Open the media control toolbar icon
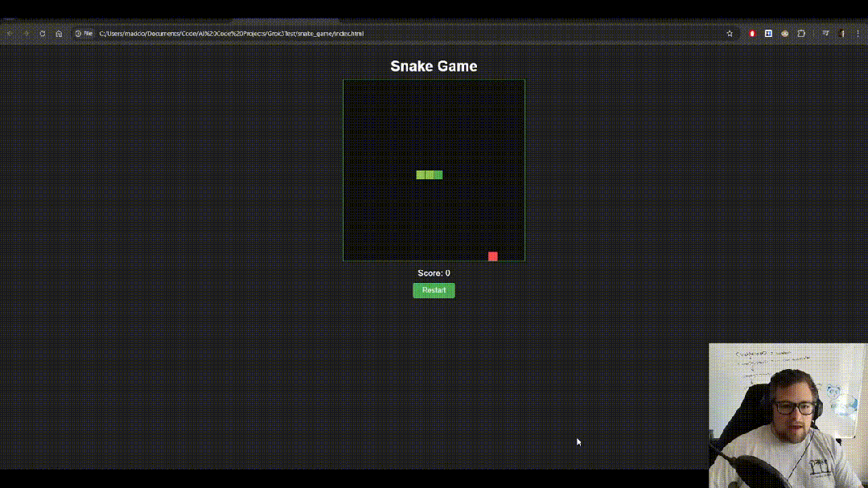 point(825,34)
